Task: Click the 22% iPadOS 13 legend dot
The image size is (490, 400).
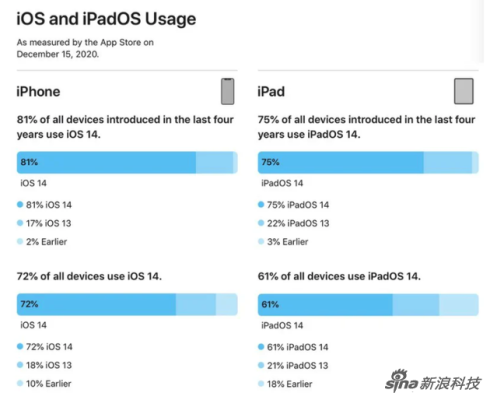Action: tap(261, 223)
